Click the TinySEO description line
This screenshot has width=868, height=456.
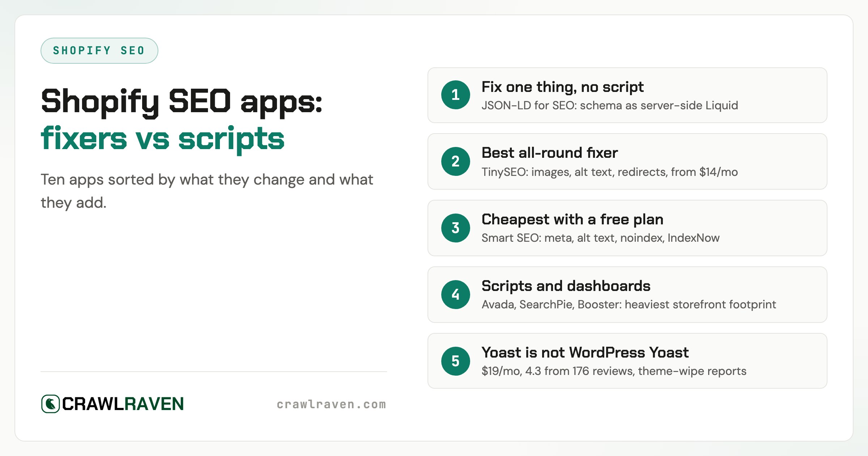(x=610, y=172)
